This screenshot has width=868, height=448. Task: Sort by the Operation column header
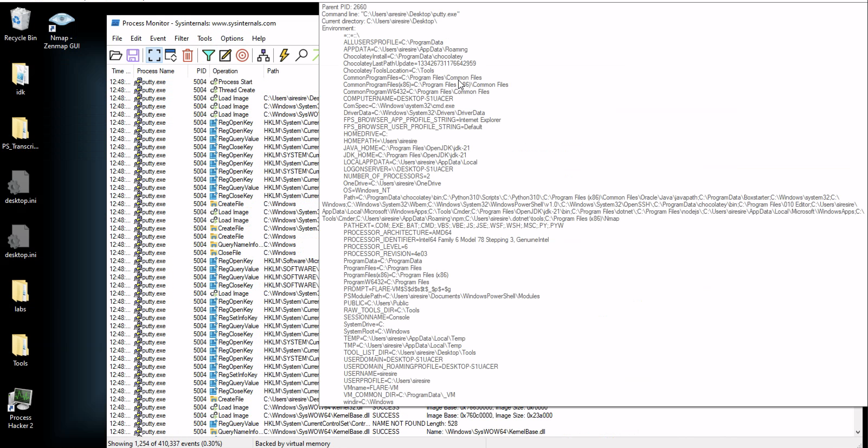237,71
